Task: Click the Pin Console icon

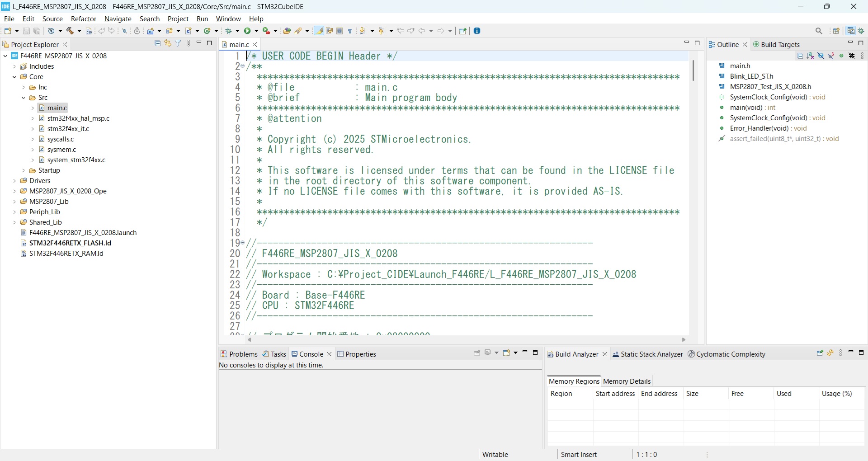Action: tap(477, 353)
